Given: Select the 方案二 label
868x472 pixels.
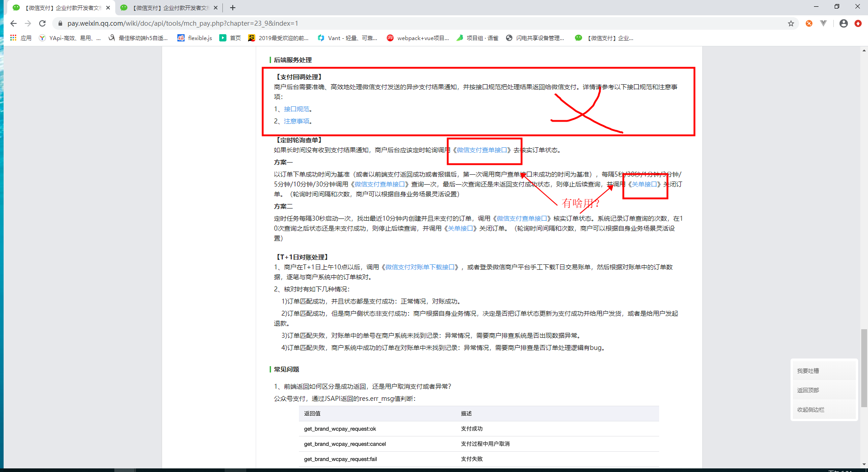Looking at the screenshot, I should tap(283, 206).
